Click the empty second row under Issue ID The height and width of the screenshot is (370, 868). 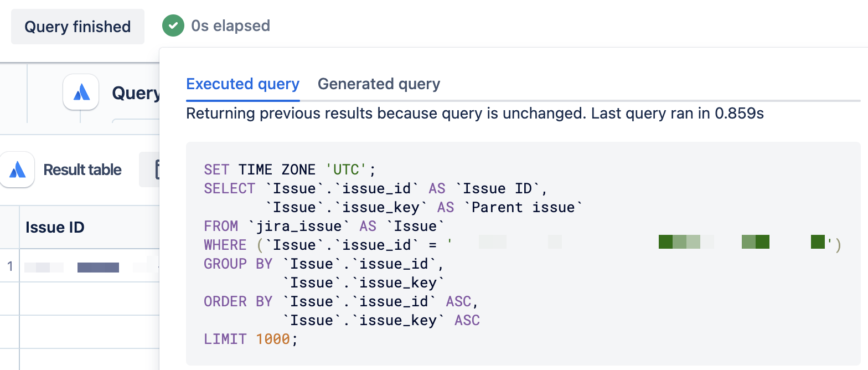pos(89,299)
